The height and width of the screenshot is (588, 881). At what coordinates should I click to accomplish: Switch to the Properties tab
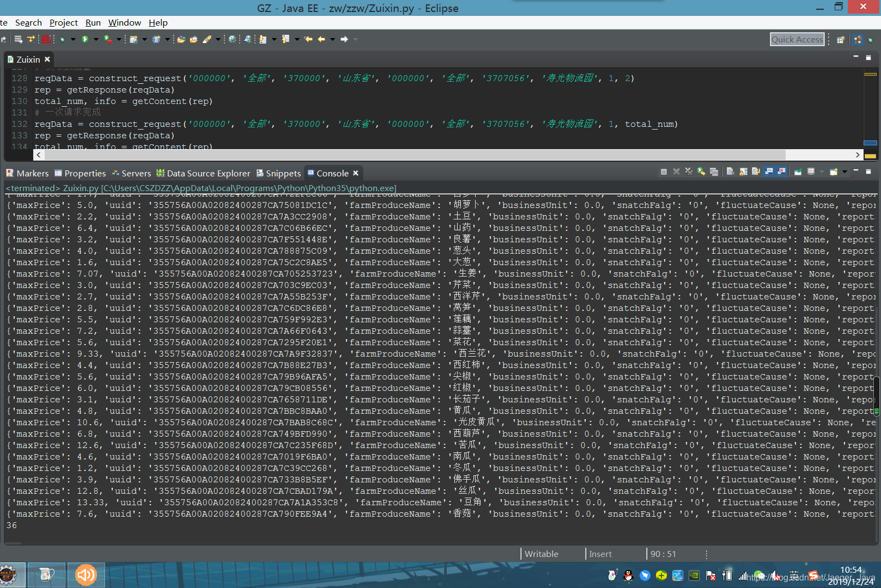(x=80, y=173)
